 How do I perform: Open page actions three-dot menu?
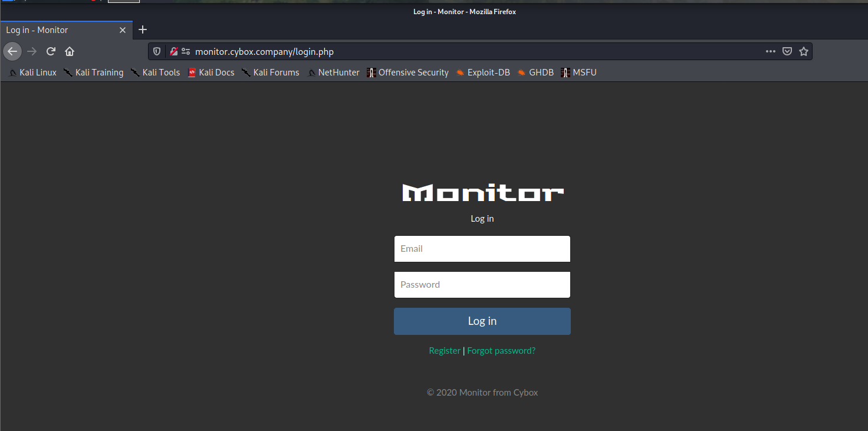[x=771, y=51]
